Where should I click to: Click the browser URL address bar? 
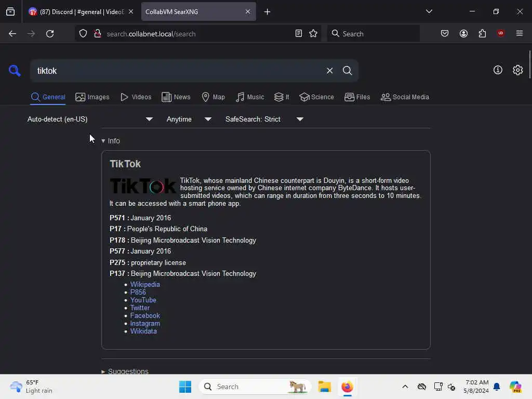click(x=198, y=34)
